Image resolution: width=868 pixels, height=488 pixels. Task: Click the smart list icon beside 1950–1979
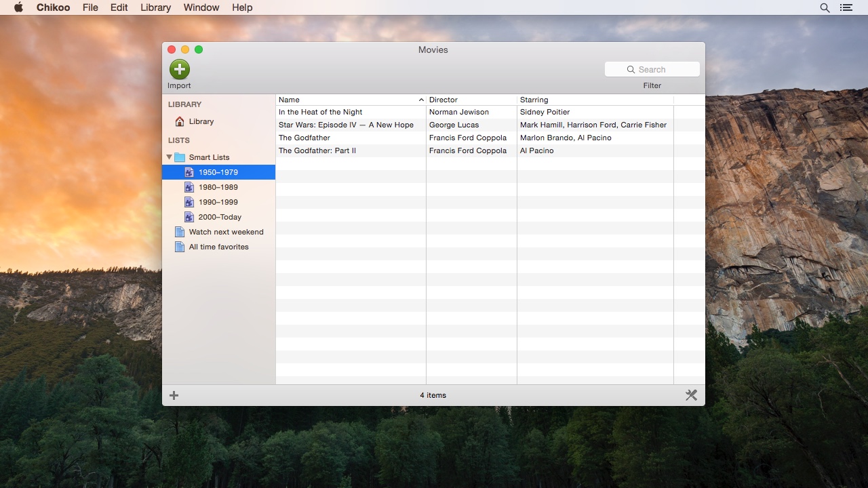(189, 172)
